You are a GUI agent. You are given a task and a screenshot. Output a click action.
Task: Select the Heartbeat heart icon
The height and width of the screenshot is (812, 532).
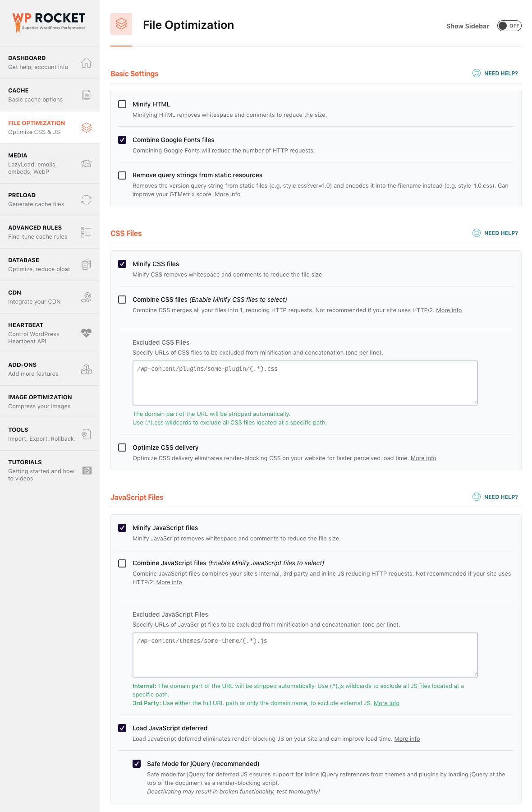(86, 333)
